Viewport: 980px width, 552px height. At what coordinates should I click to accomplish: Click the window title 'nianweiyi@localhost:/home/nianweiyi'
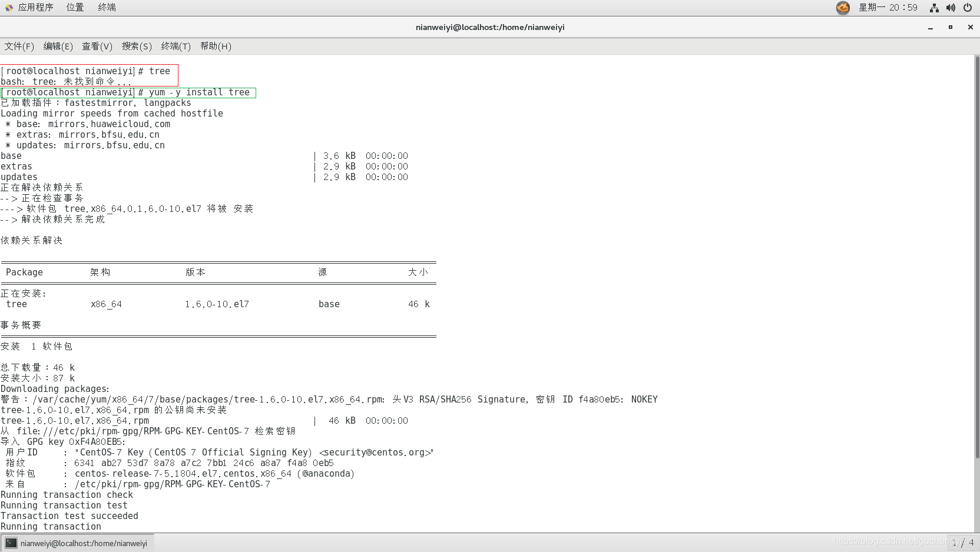490,27
